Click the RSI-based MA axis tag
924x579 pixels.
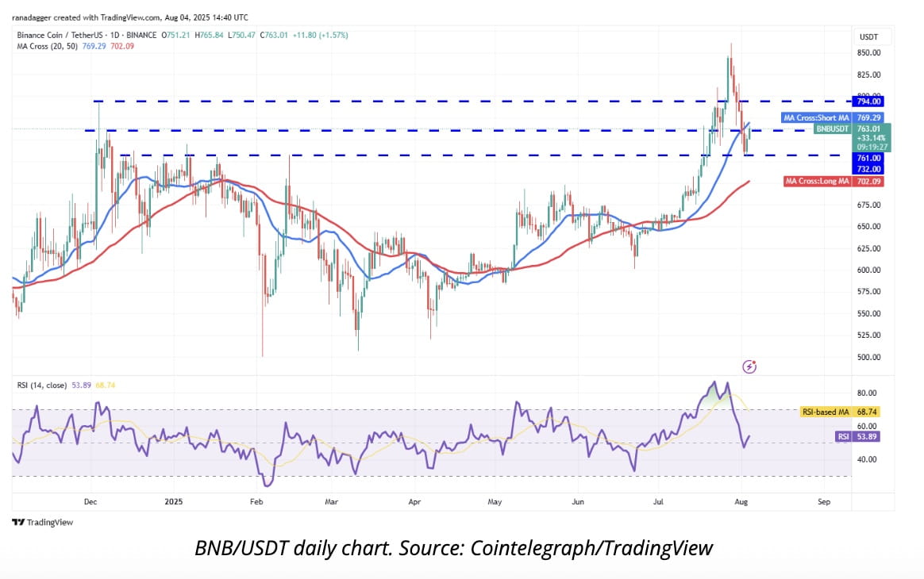[x=826, y=412]
